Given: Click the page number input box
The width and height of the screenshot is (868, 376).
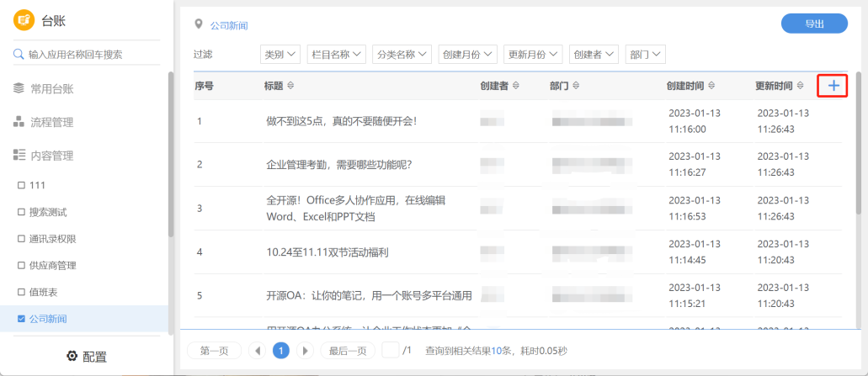Looking at the screenshot, I should point(391,350).
